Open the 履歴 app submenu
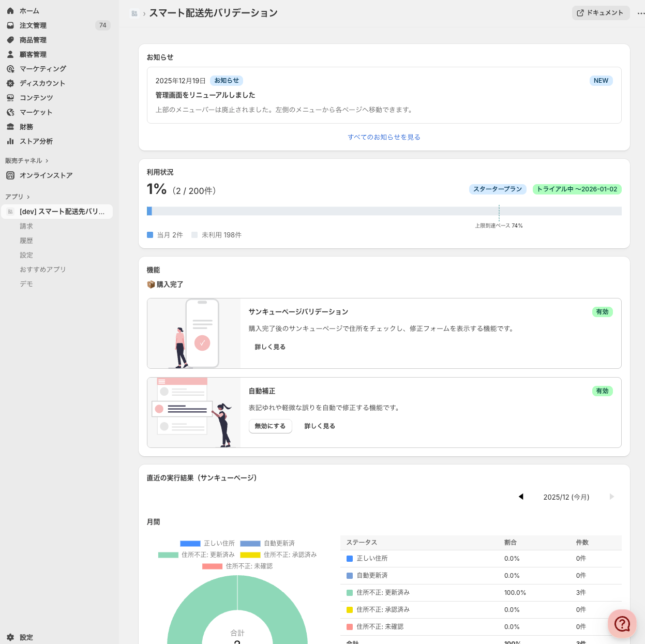The width and height of the screenshot is (645, 644). 26,241
